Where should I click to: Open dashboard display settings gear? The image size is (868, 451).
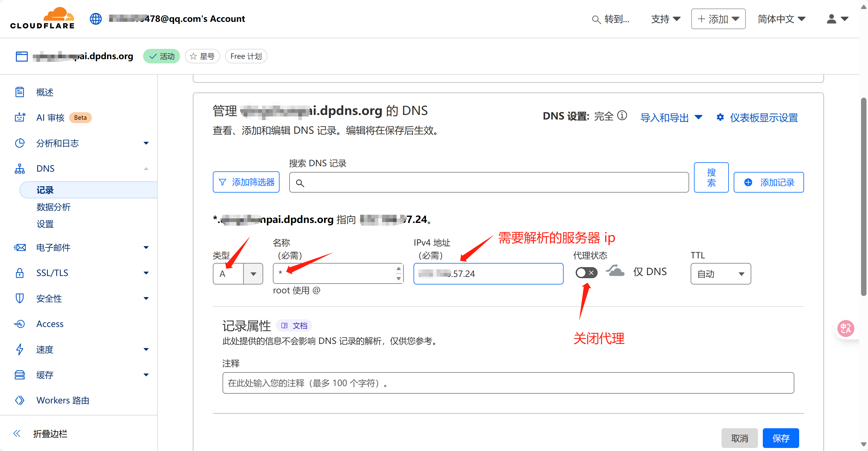pos(720,118)
